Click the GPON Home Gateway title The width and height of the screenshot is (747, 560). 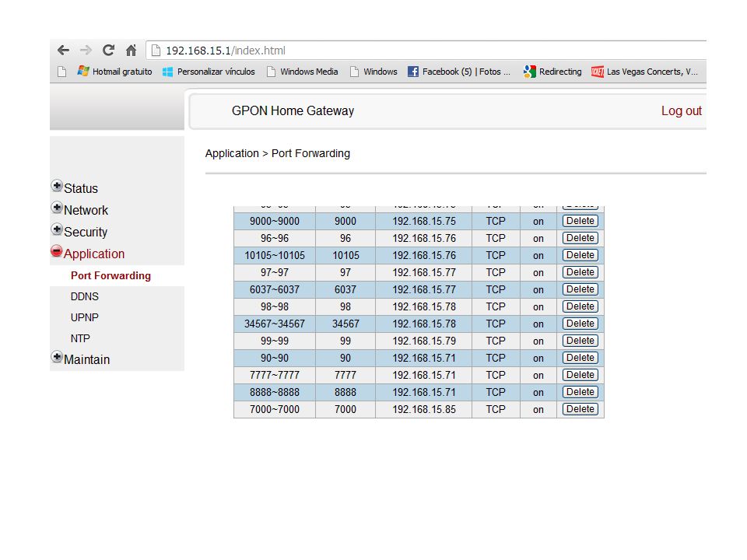(293, 111)
